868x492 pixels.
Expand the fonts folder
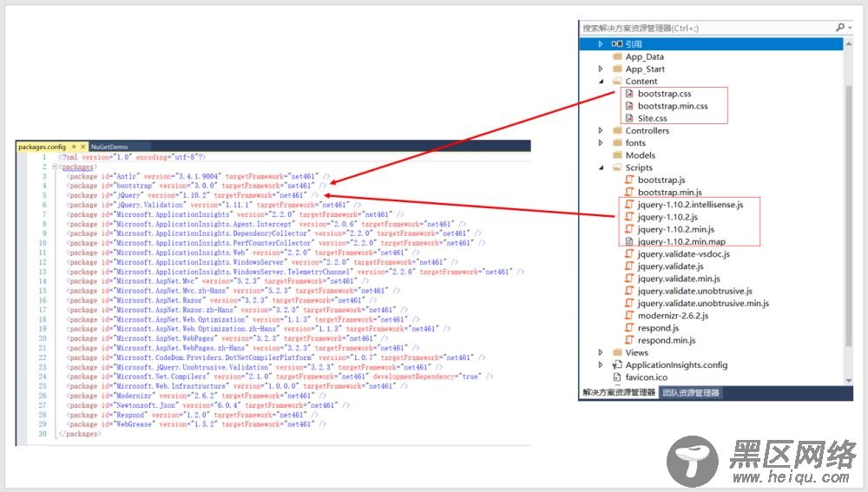601,143
